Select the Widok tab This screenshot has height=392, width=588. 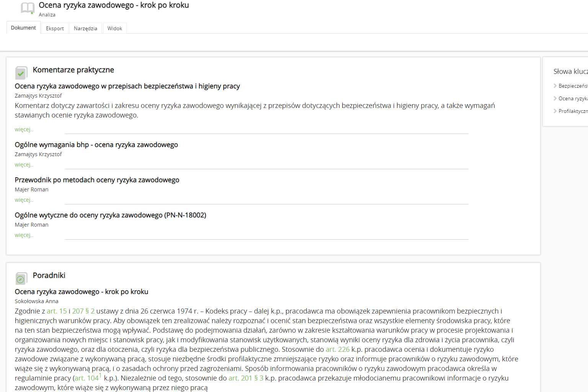[114, 28]
